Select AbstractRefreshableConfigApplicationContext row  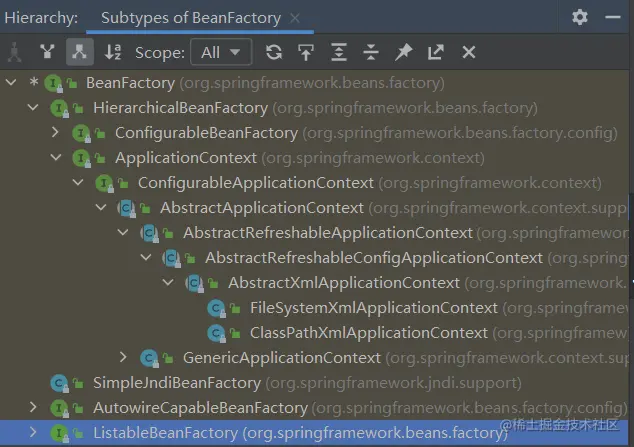coord(314,258)
